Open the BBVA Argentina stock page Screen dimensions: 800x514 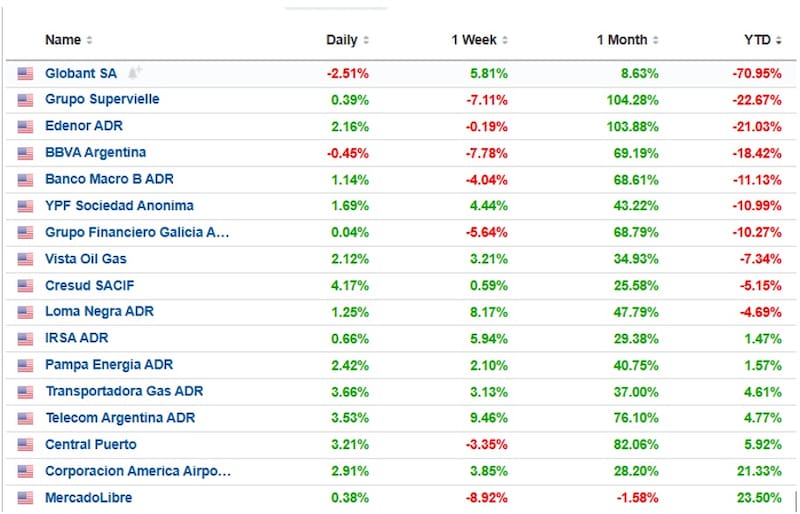95,153
